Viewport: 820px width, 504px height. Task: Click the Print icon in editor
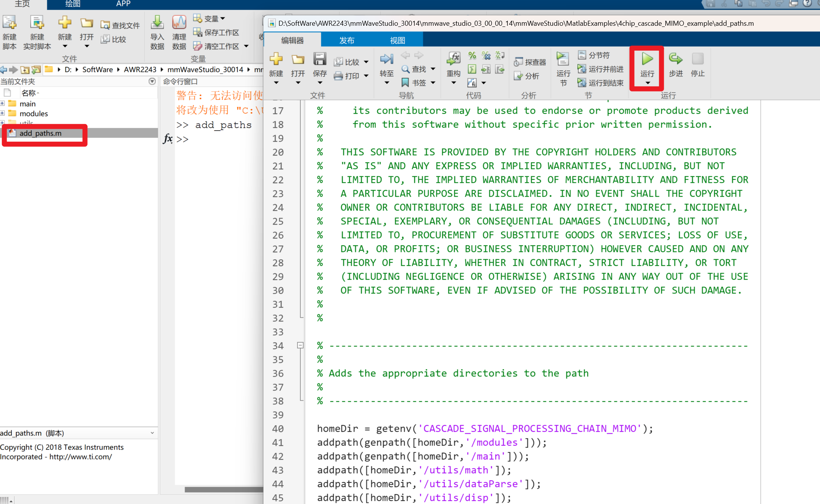point(338,76)
